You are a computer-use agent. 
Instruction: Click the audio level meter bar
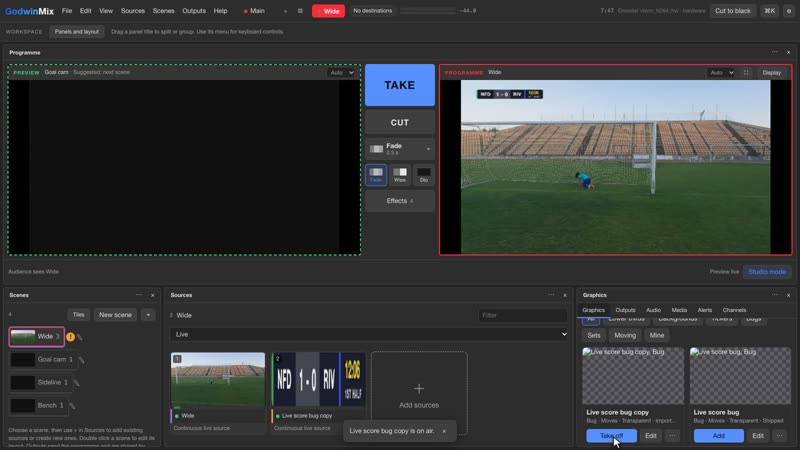click(428, 11)
